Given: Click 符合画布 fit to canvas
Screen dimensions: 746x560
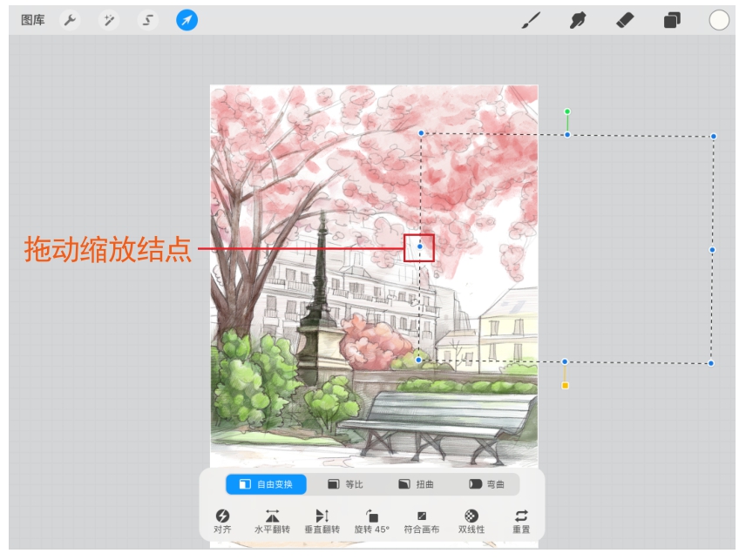Looking at the screenshot, I should tap(422, 522).
